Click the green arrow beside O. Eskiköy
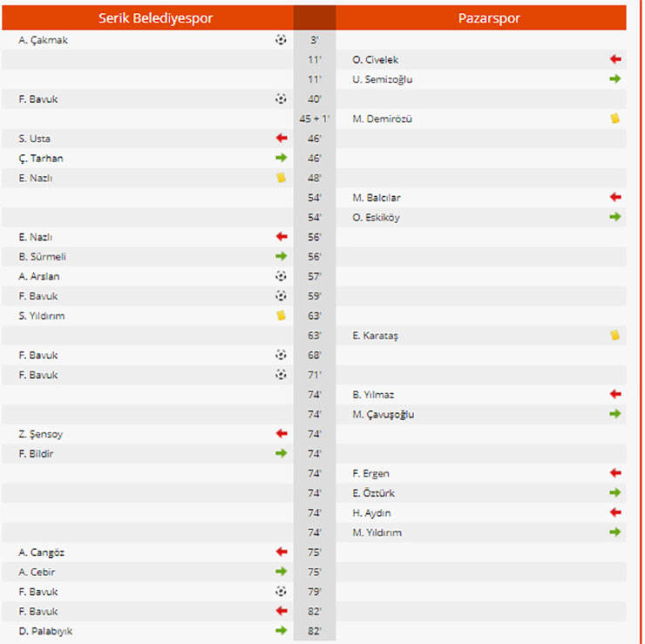 (615, 217)
